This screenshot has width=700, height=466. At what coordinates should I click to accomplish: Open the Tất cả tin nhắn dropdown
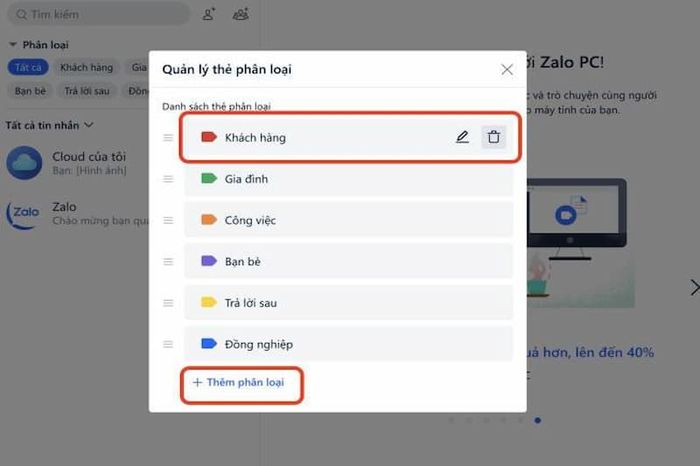click(x=49, y=125)
